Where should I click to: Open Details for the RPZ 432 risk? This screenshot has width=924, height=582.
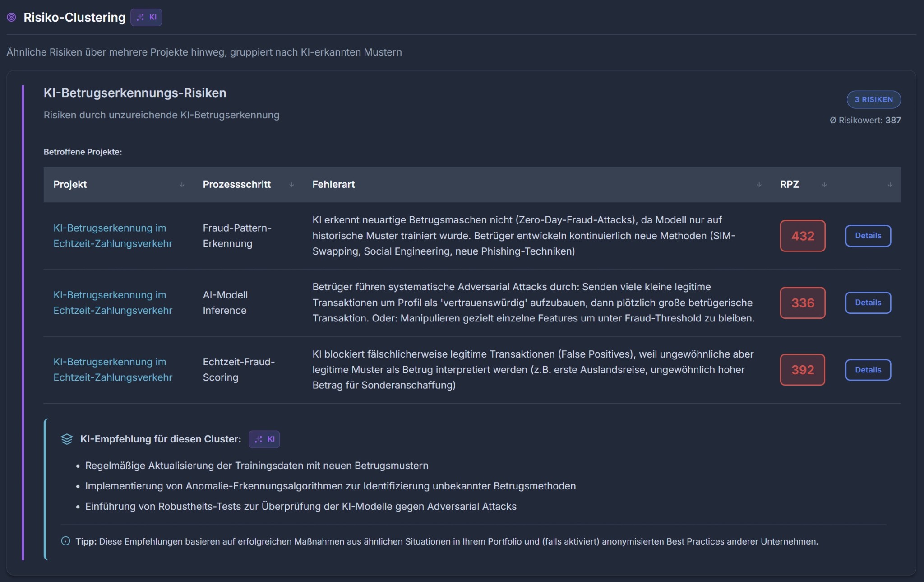(x=868, y=236)
